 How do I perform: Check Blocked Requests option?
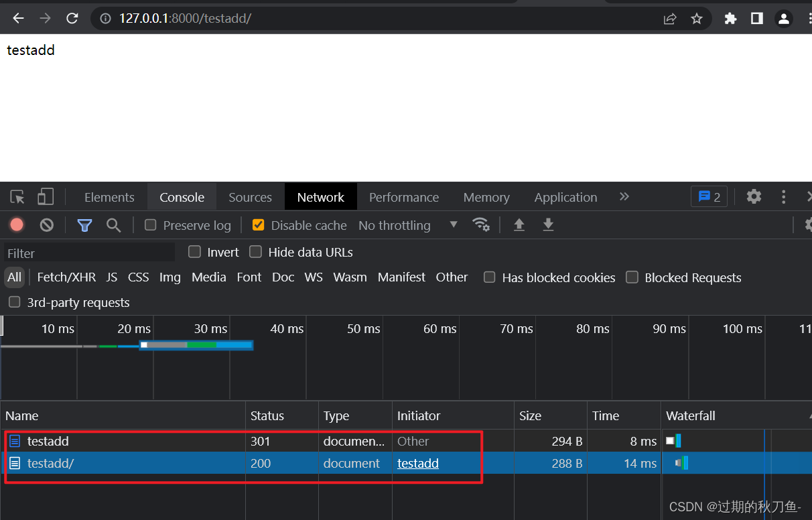tap(632, 277)
